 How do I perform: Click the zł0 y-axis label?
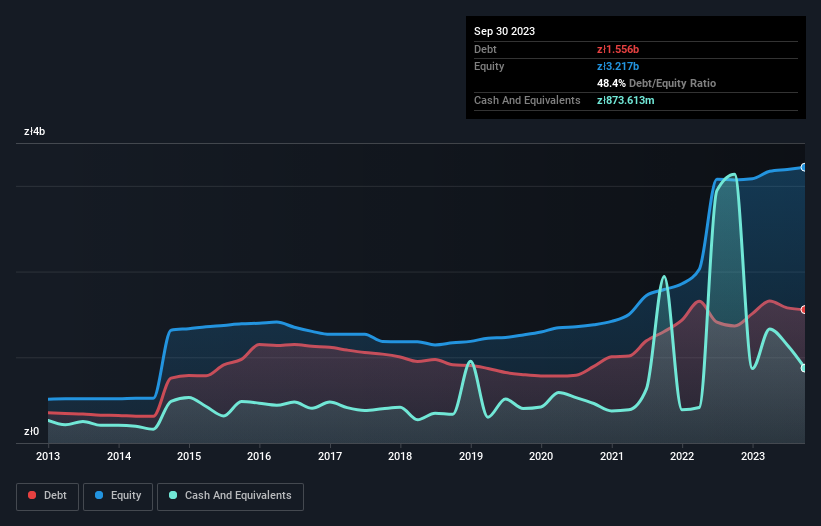[x=31, y=431]
